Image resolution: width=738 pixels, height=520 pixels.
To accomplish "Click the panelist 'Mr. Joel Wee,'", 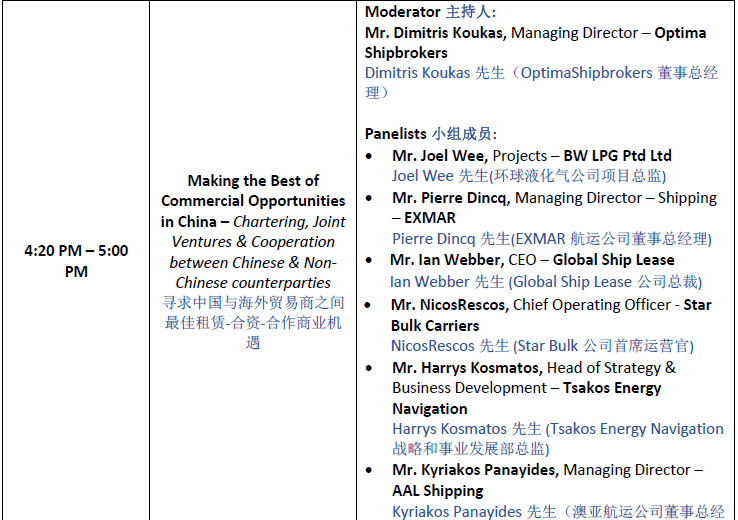I will 440,156.
